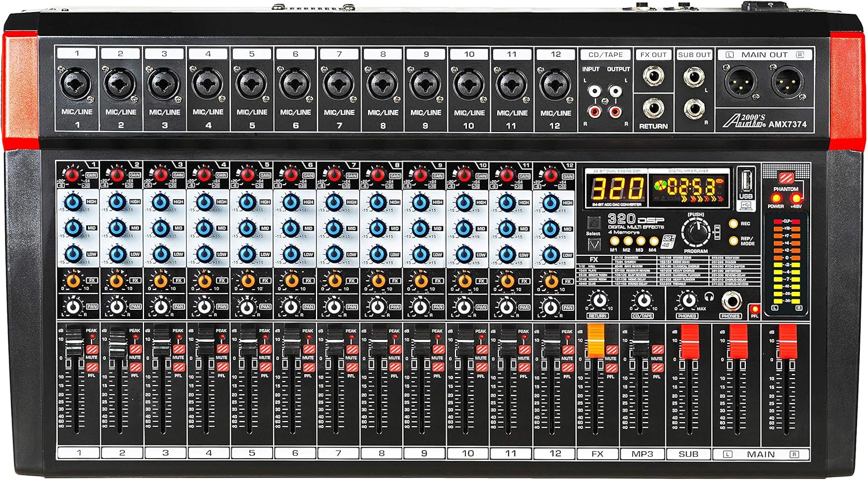Toggle the +48V phantom power
Screen dimensions: 868x480
(x=796, y=199)
